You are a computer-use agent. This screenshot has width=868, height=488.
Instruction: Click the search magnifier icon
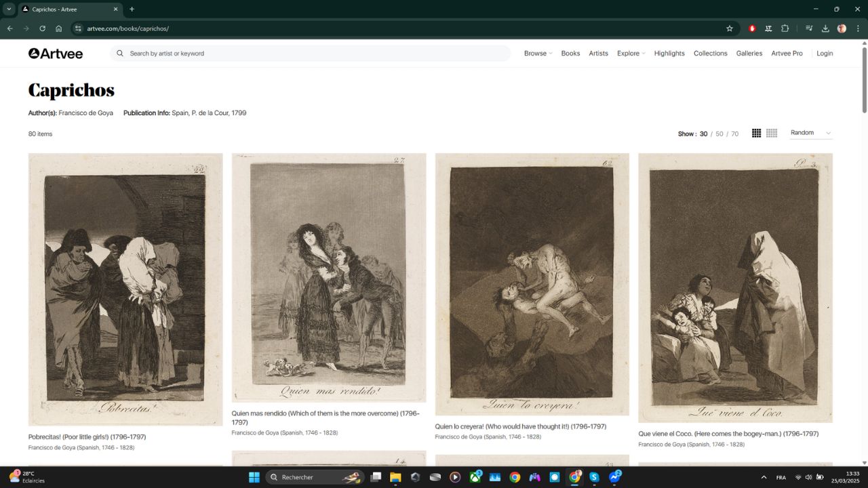point(119,53)
